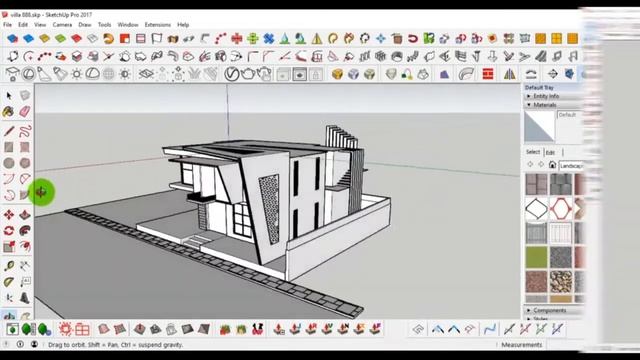The width and height of the screenshot is (640, 360).
Task: Select the arrow Select tool
Action: pos(9,96)
